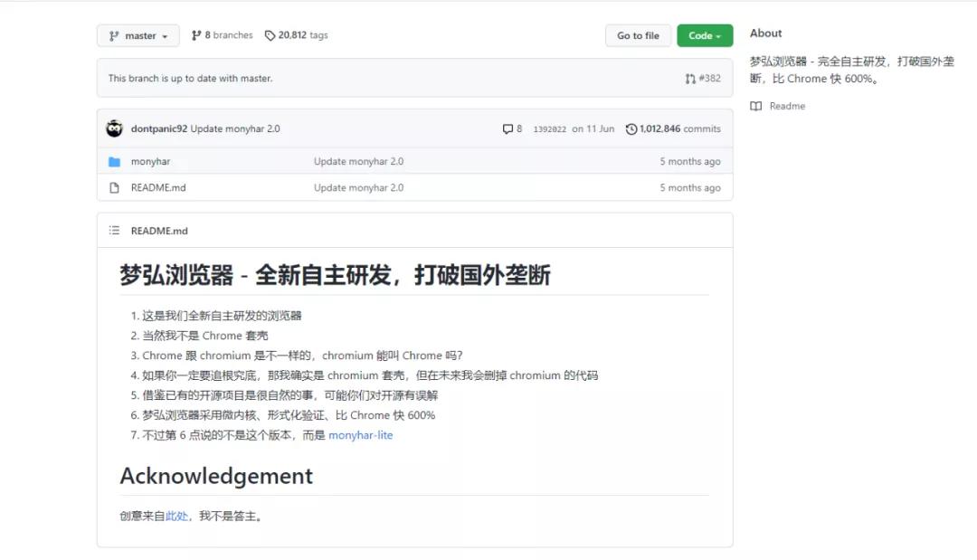Click the table of contents icon beside README.md
977x560 pixels.
115,230
